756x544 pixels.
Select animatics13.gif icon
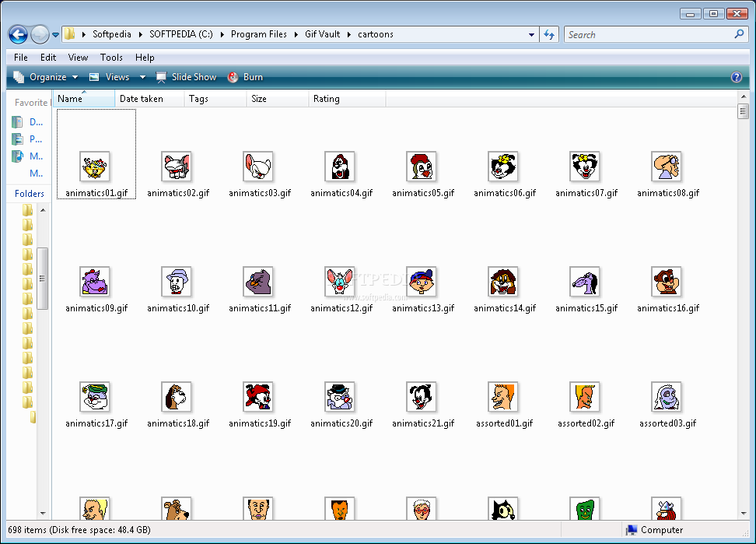[422, 282]
